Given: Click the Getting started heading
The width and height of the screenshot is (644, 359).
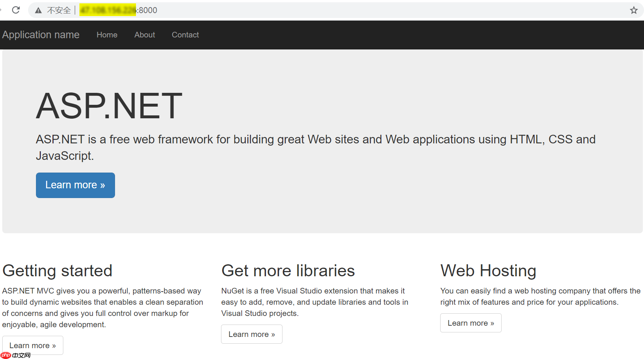Looking at the screenshot, I should point(57,271).
